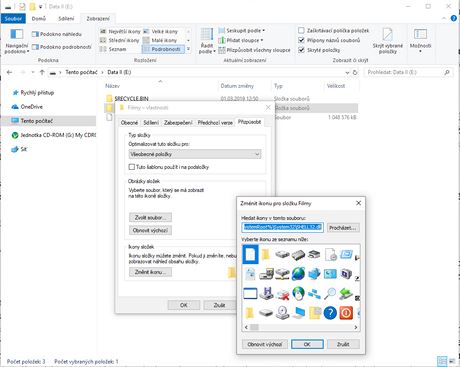Select the Podrobnosti layout option
This screenshot has width=460, height=367.
coord(163,49)
